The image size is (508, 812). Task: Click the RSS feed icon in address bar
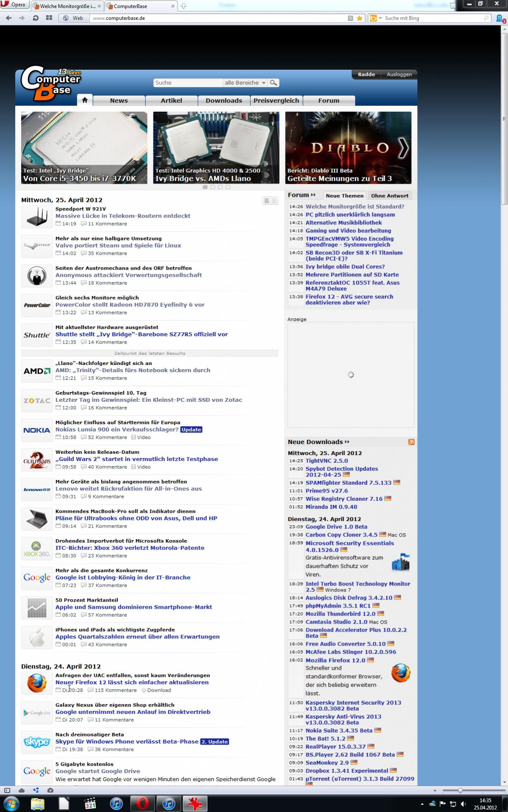click(350, 18)
